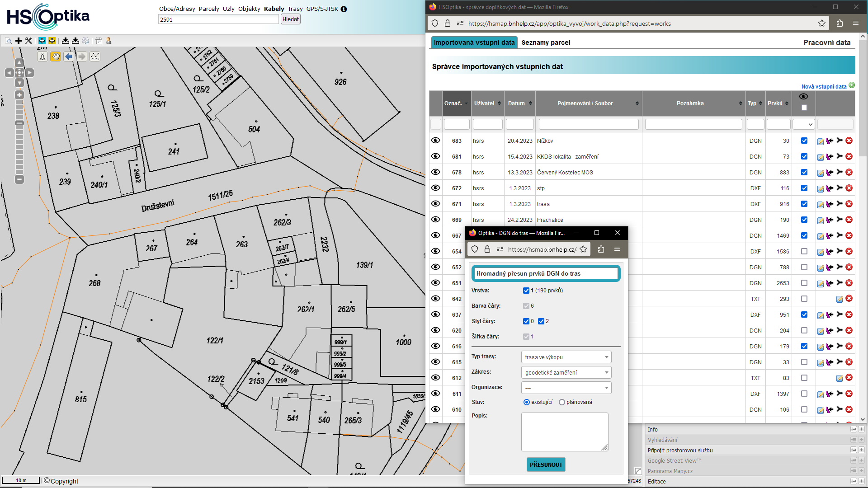868x488 pixels.
Task: Select the existující radio button
Action: 527,402
